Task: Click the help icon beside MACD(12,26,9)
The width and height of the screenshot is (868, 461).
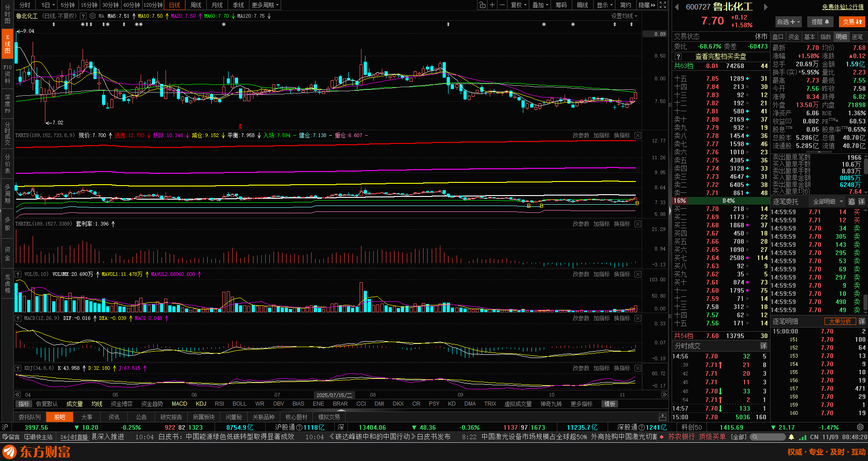Action: (18, 318)
